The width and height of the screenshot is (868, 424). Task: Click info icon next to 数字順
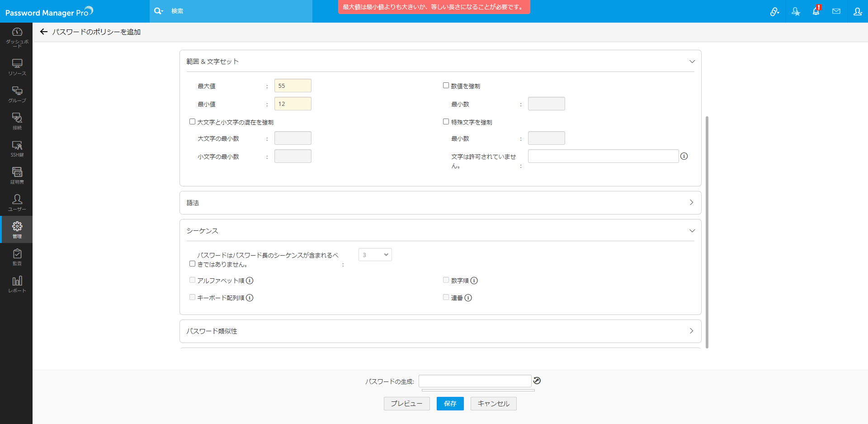(474, 281)
